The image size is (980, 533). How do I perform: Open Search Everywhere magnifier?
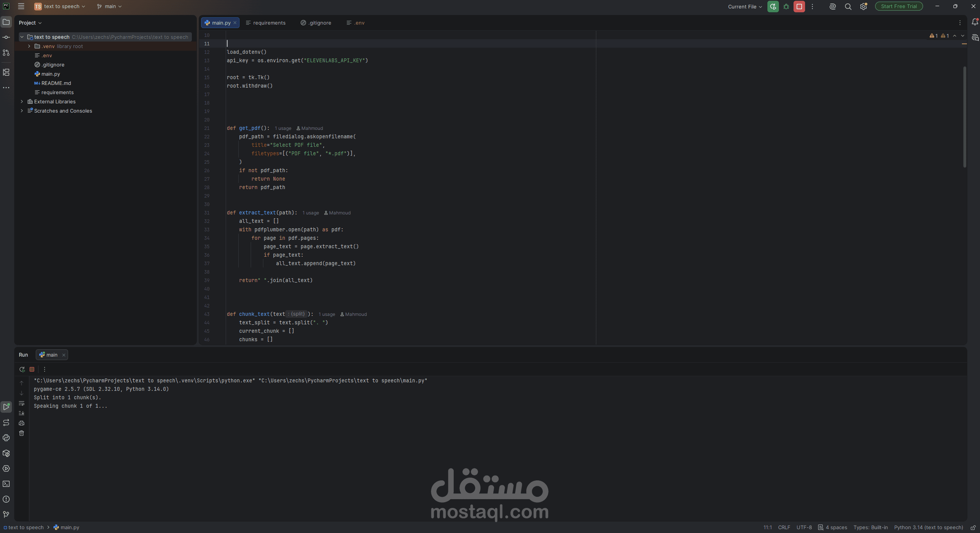pos(848,7)
